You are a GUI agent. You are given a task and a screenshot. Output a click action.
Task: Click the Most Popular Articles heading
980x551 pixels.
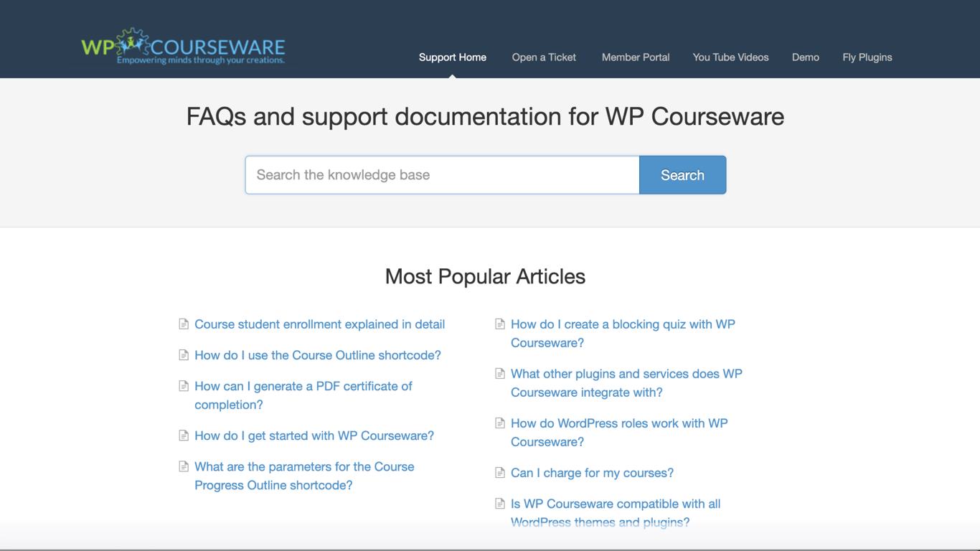485,276
